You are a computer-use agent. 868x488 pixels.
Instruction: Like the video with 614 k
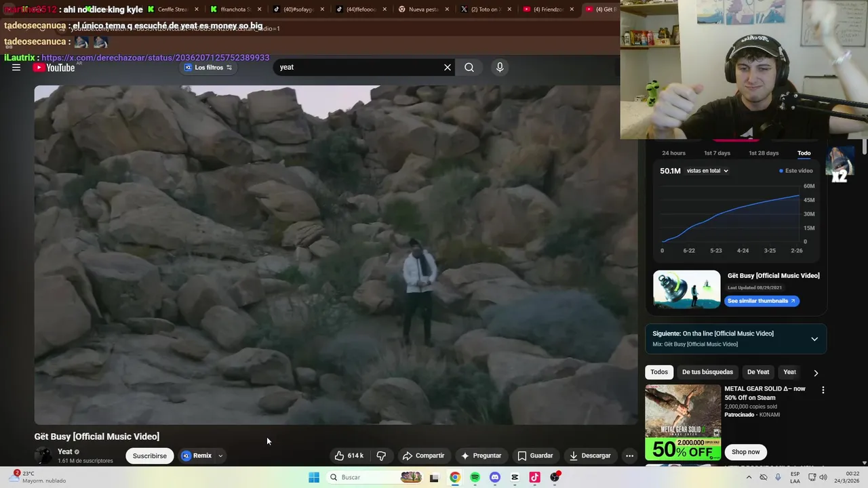tap(349, 455)
